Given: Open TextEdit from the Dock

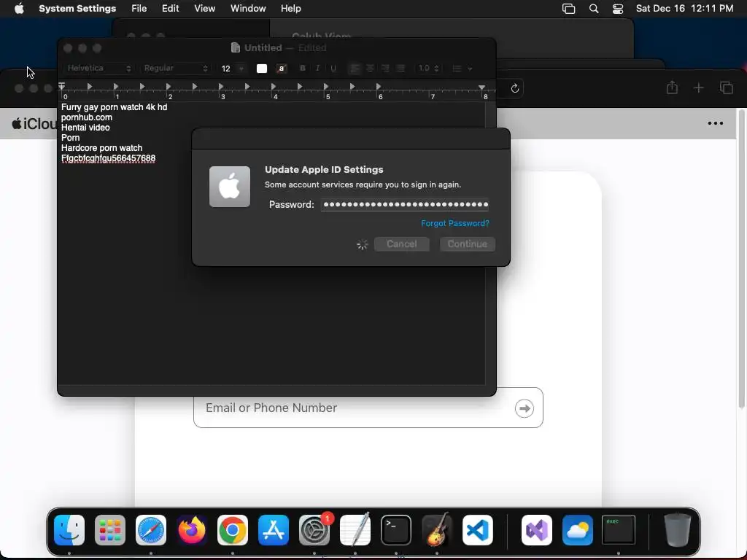Looking at the screenshot, I should click(355, 529).
